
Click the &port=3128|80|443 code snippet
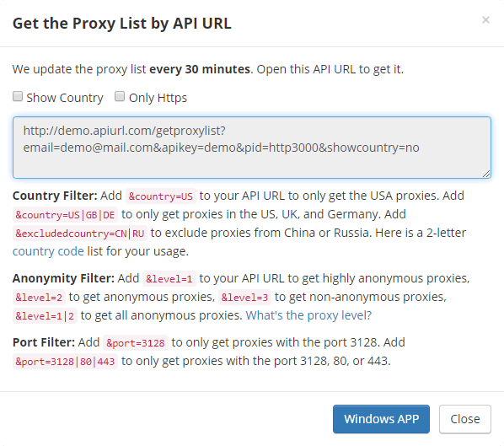click(x=65, y=362)
